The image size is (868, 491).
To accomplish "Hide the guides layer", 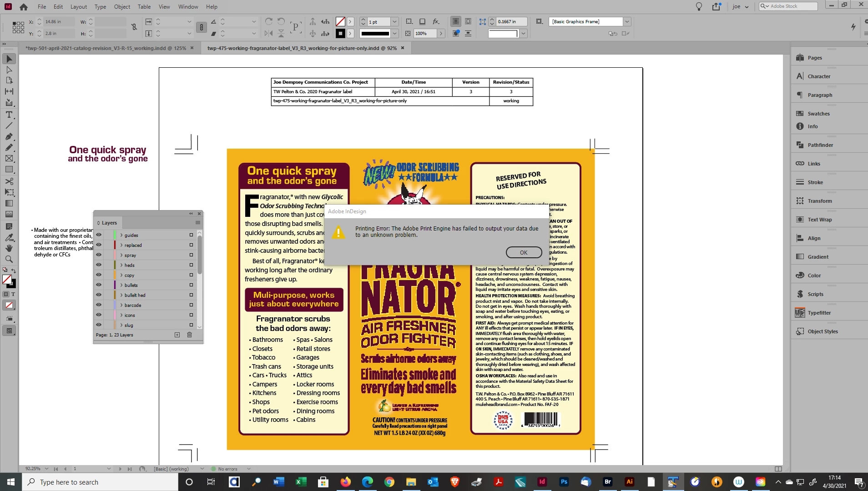I will click(99, 235).
